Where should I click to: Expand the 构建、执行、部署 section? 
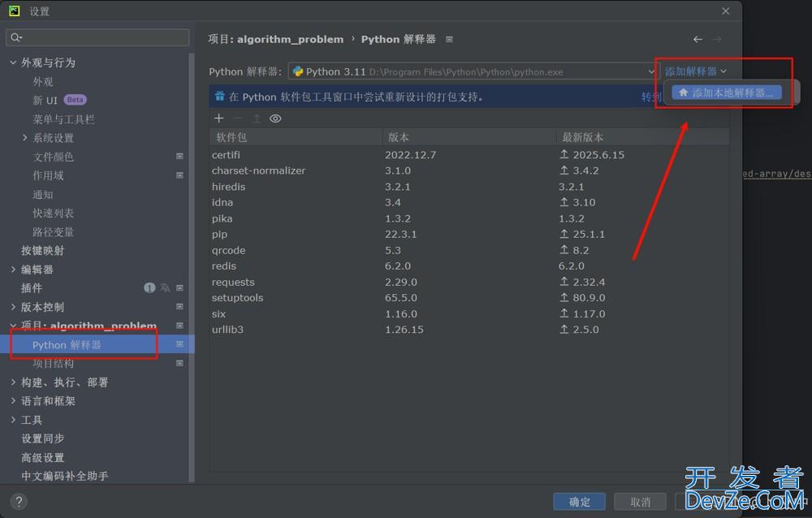(13, 382)
